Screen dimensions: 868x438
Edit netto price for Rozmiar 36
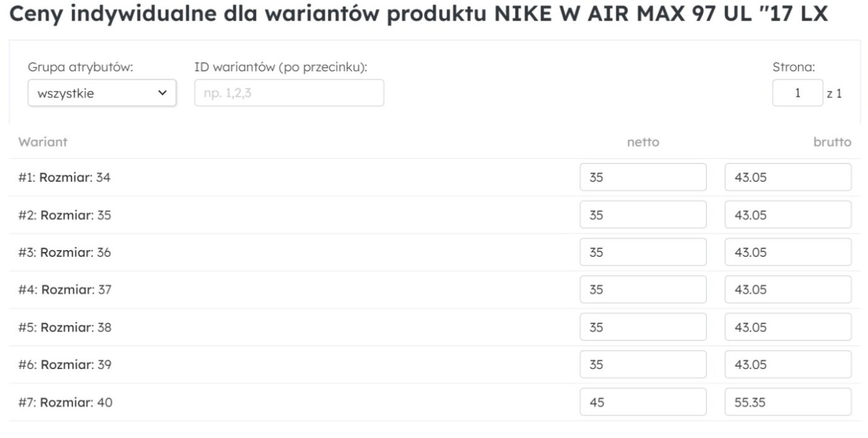pyautogui.click(x=643, y=253)
